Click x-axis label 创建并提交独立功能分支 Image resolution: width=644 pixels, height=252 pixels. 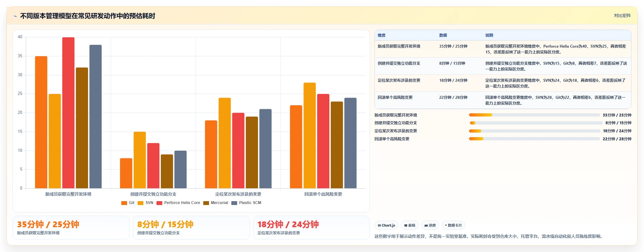[153, 194]
